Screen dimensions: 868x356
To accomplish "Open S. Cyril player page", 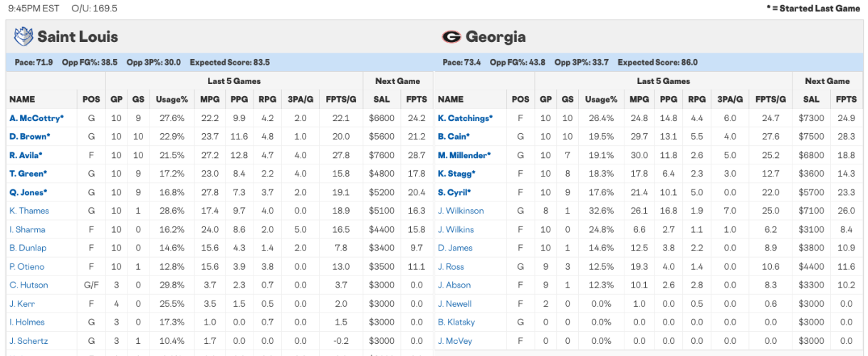I will (454, 192).
